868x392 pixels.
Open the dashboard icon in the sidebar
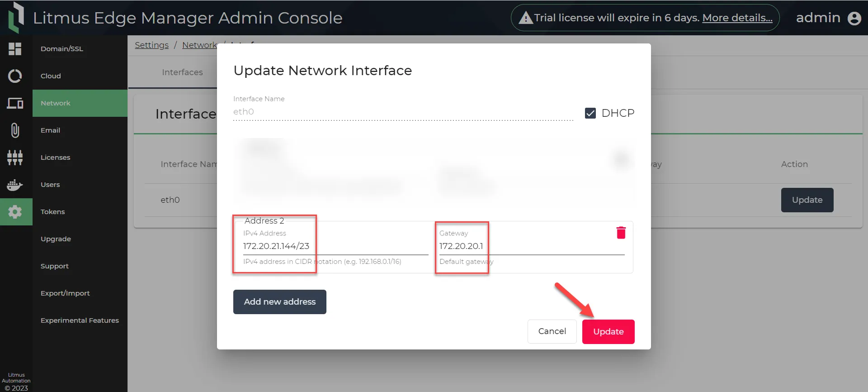pos(15,48)
